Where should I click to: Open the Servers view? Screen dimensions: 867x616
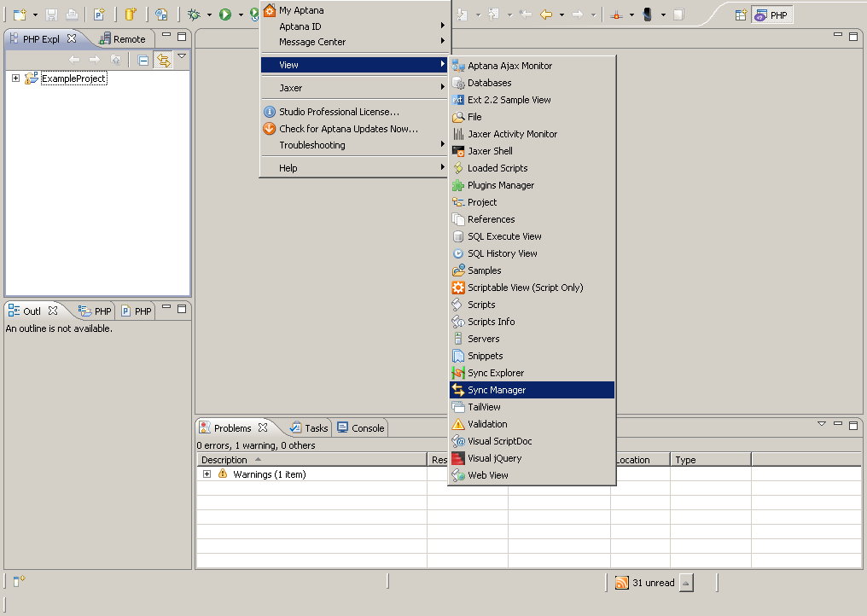[x=532, y=339]
